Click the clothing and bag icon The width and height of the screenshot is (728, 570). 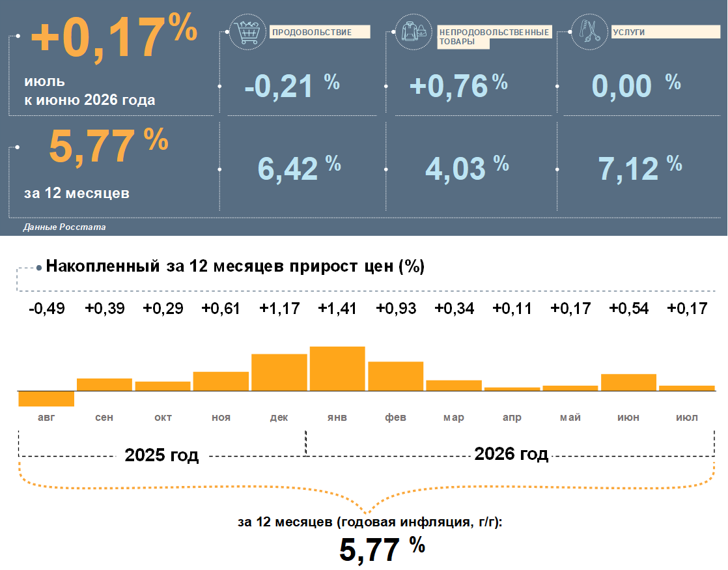413,32
